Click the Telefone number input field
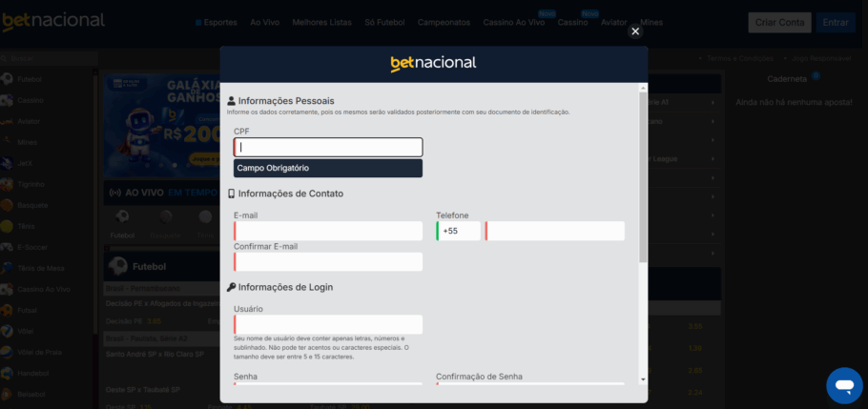Screen dimensions: 868x409 [x=554, y=231]
